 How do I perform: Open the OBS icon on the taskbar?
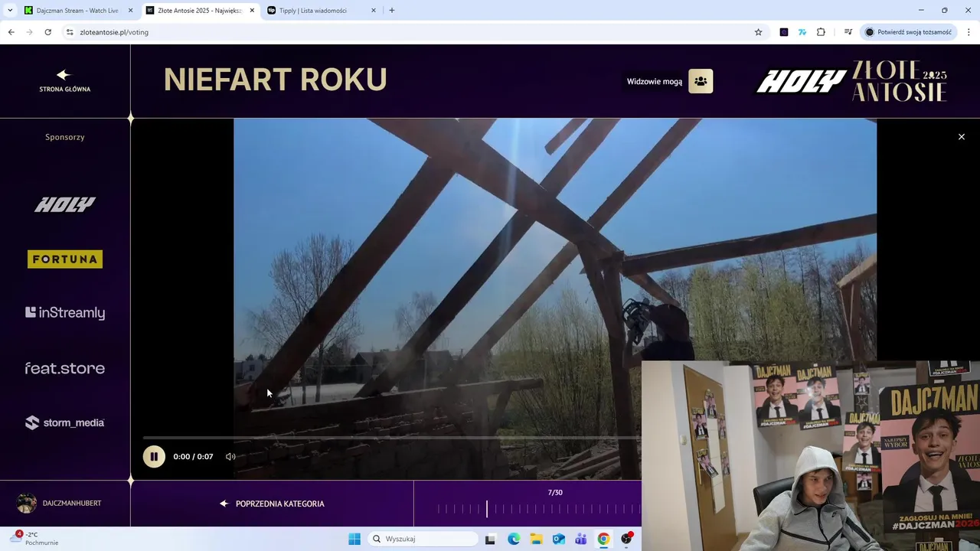coord(627,539)
